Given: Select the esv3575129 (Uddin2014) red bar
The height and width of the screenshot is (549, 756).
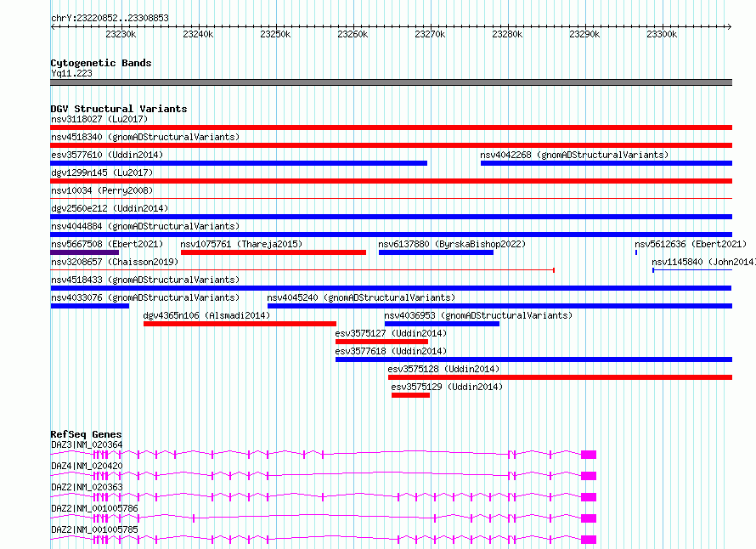Looking at the screenshot, I should (x=410, y=395).
